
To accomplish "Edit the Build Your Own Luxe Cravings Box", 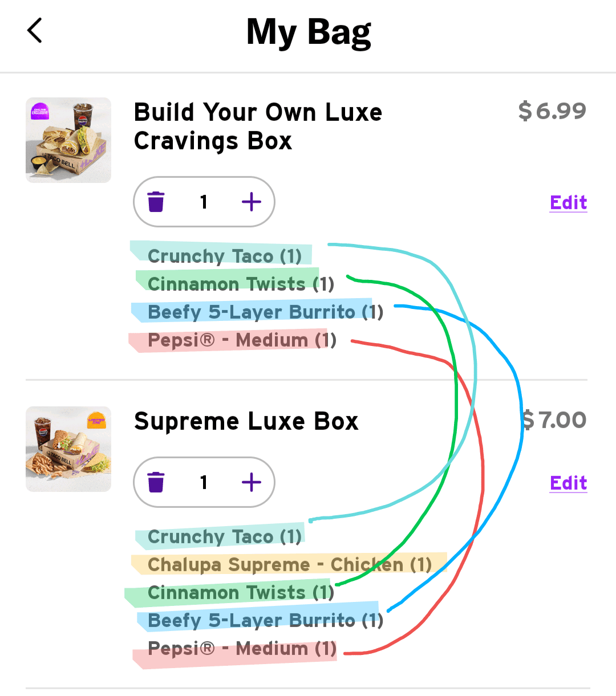I will click(568, 202).
